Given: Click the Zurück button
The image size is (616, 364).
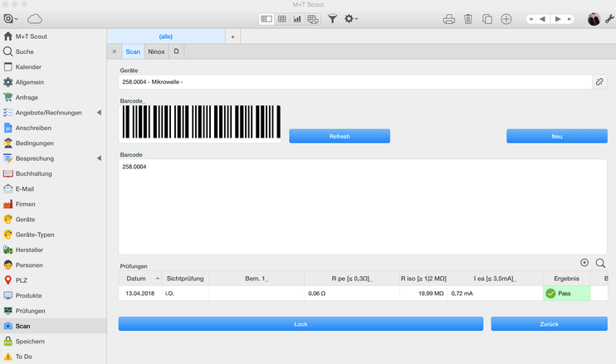Looking at the screenshot, I should (x=549, y=323).
